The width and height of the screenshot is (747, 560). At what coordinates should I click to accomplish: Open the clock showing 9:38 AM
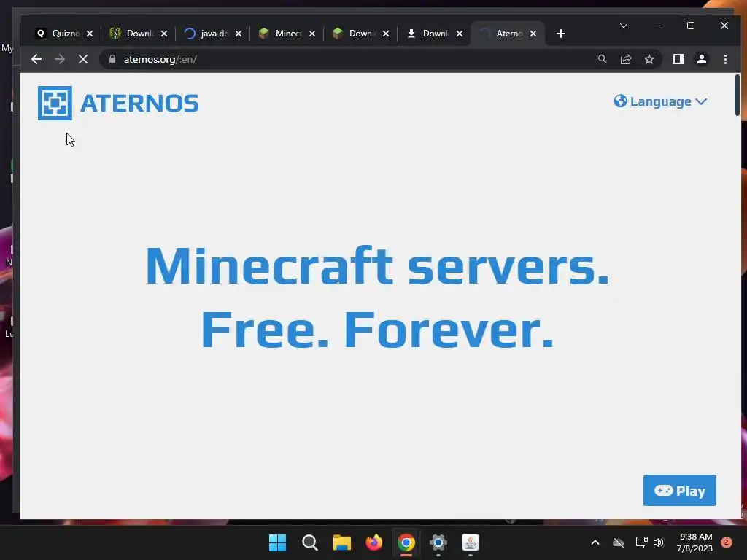coord(694,542)
